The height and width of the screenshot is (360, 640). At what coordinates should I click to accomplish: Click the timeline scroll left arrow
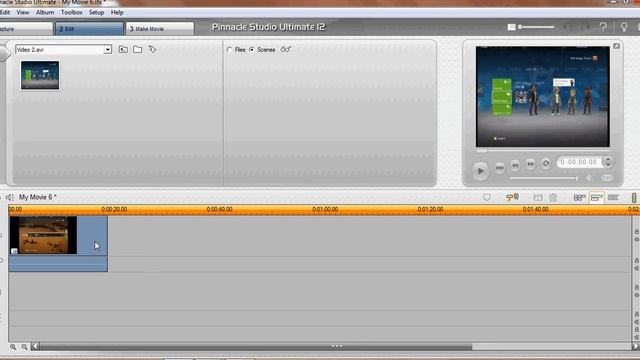tap(35, 347)
